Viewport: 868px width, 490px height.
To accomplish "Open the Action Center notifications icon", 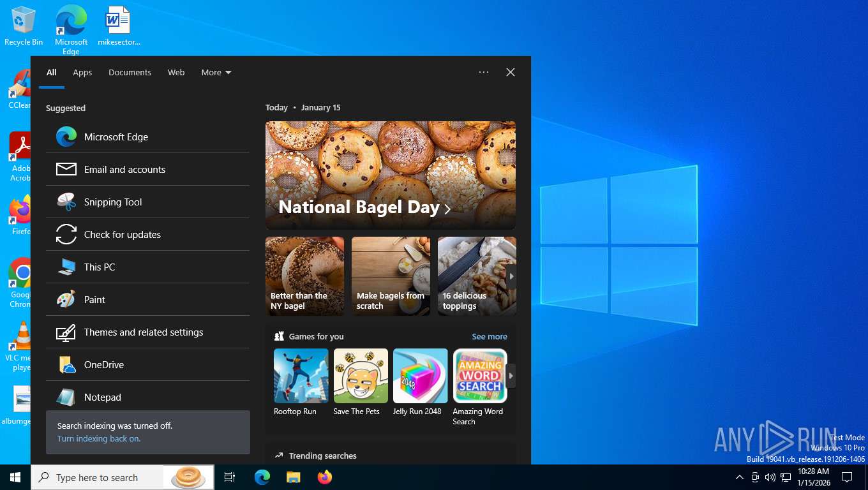I will 847,477.
